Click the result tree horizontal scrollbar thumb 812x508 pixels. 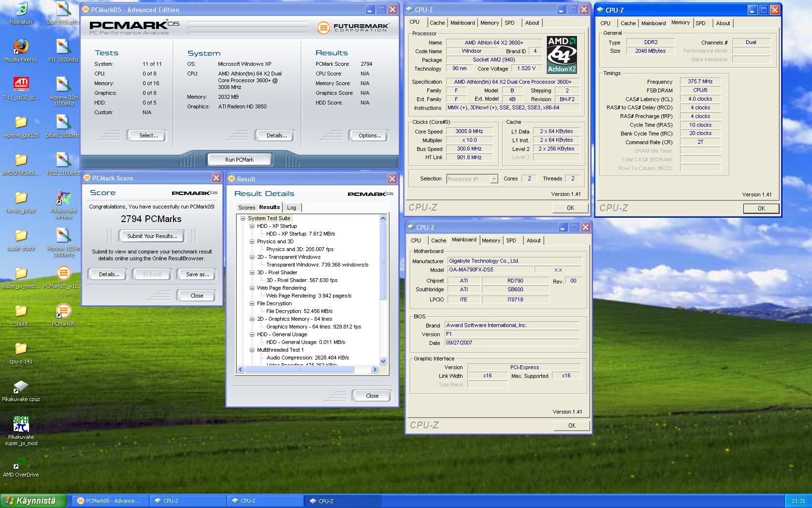(x=300, y=370)
